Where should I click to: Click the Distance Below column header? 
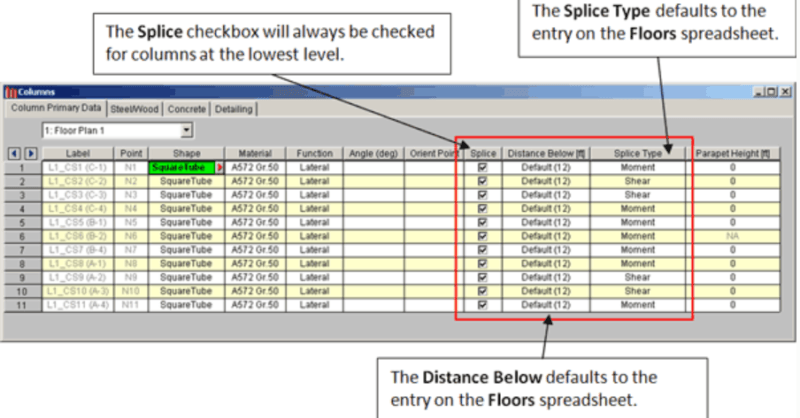coord(546,154)
